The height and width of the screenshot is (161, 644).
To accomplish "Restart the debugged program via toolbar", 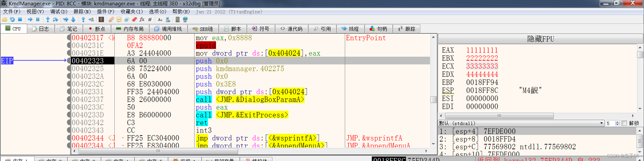I will click(x=12, y=19).
